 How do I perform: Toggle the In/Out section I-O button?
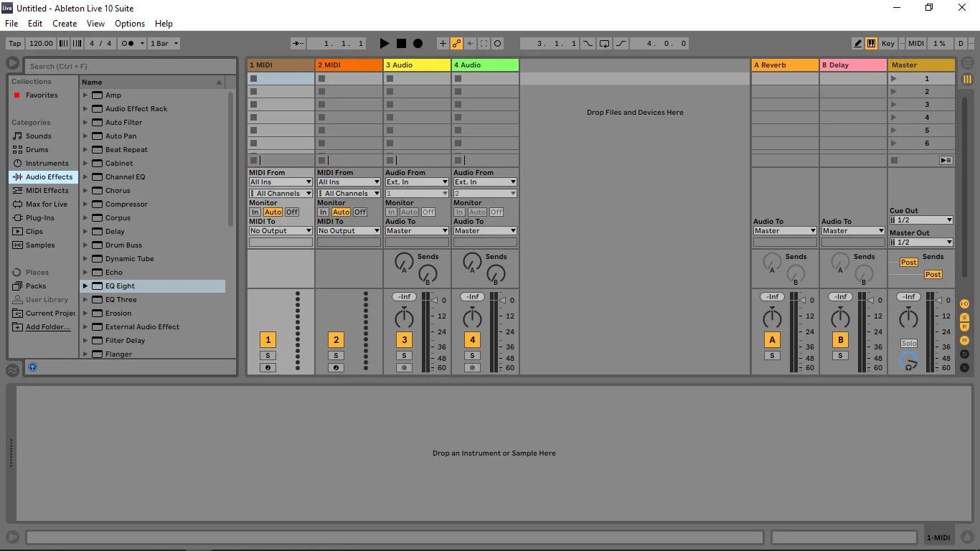click(964, 304)
